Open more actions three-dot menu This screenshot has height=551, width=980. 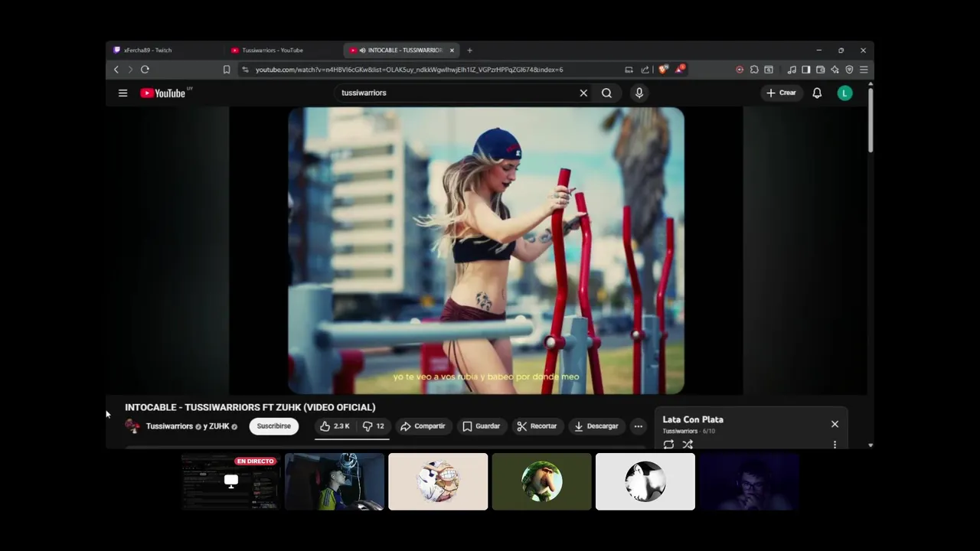point(638,426)
